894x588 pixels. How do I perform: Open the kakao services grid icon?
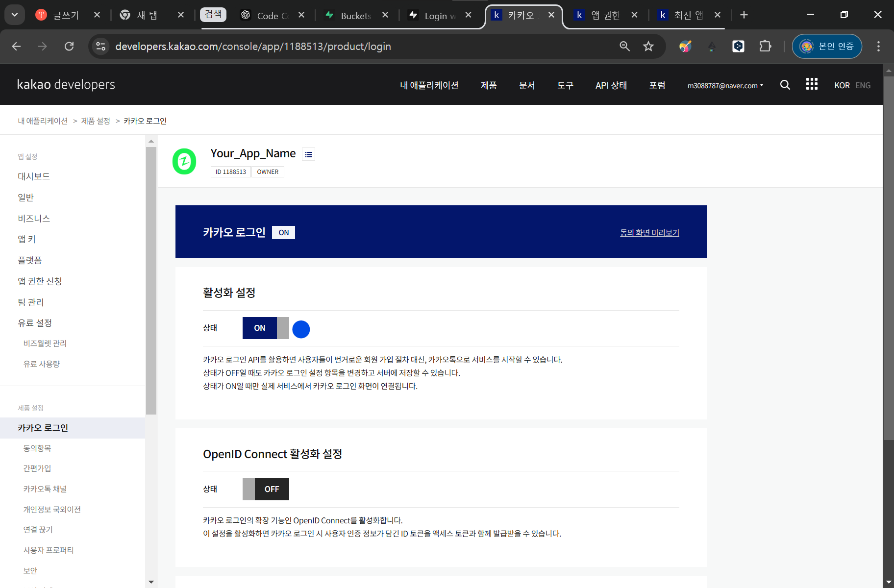[812, 84]
